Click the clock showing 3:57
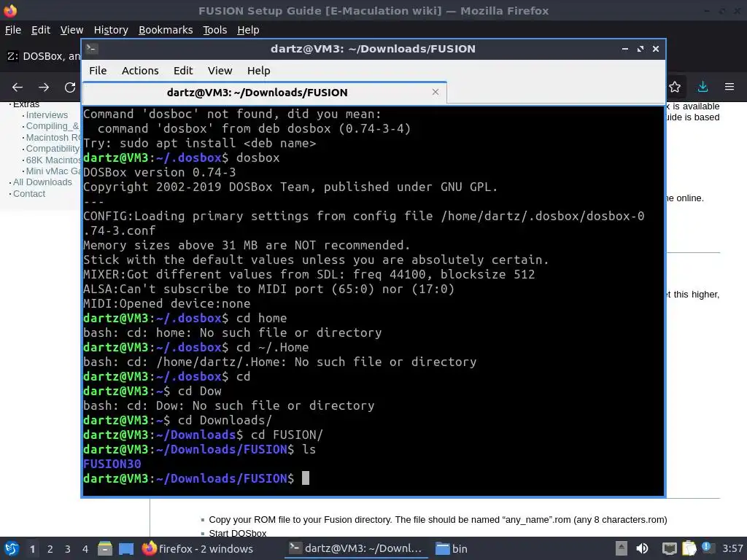Viewport: 747px width, 560px height. pos(732,548)
